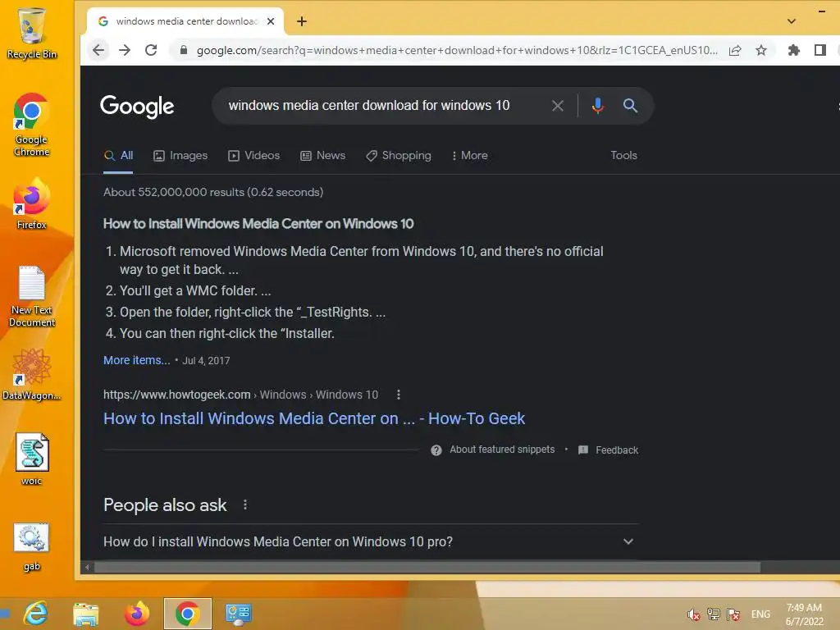This screenshot has height=630, width=840.
Task: Click the muted volume tray icon
Action: point(694,614)
